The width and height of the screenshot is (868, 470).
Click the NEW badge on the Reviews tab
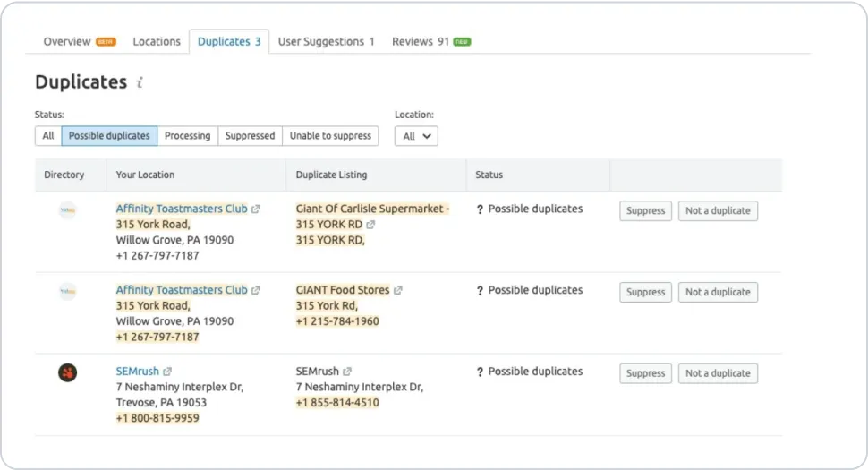462,42
